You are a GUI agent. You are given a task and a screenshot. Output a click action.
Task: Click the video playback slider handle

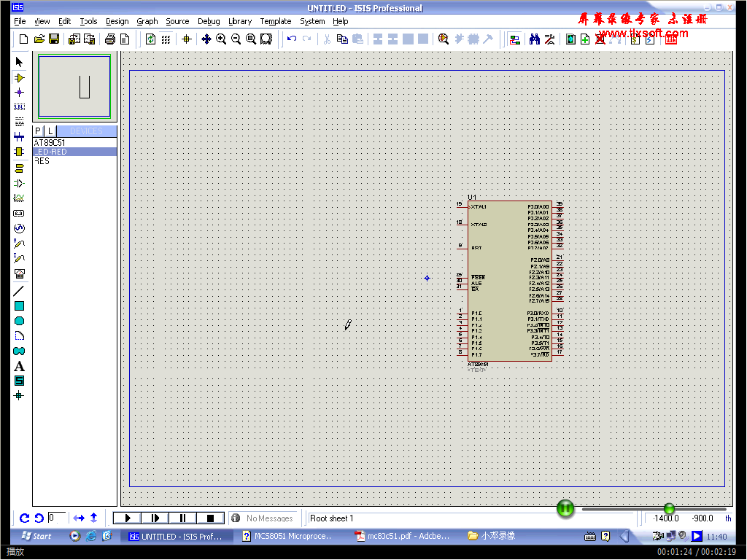pyautogui.click(x=669, y=508)
